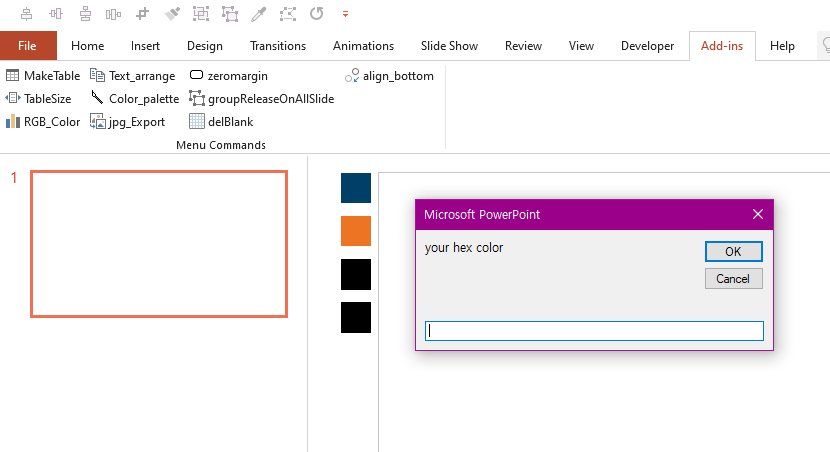Viewport: 830px width, 452px height.
Task: Open the Design tab
Action: 205,46
